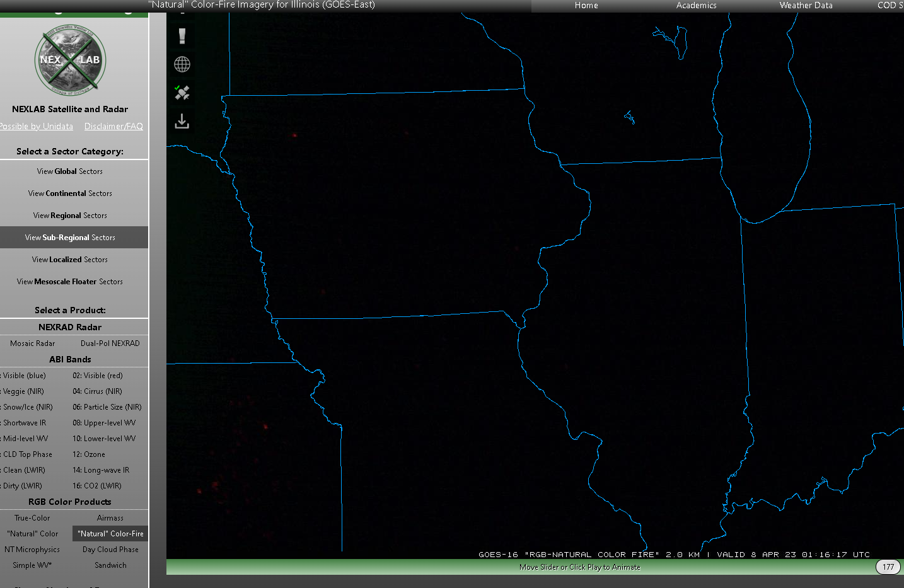Select View Regional Sectors
The height and width of the screenshot is (588, 904).
[70, 216]
